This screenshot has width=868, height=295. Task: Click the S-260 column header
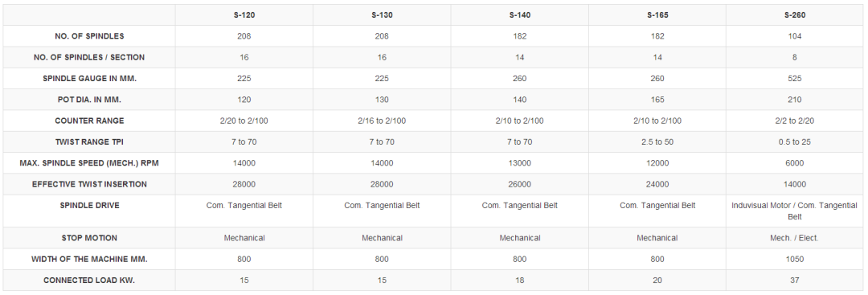pyautogui.click(x=794, y=15)
